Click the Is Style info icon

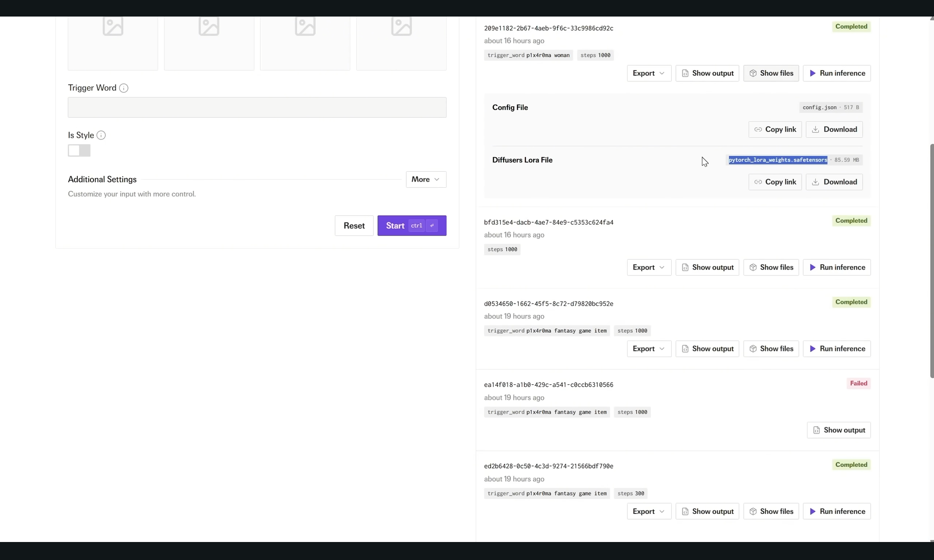tap(101, 135)
